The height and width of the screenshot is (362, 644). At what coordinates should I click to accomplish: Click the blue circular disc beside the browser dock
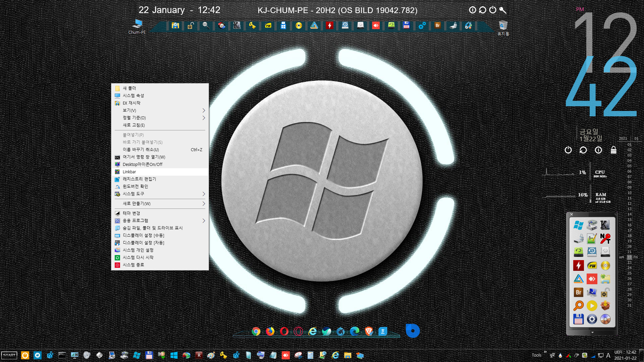coord(413,330)
